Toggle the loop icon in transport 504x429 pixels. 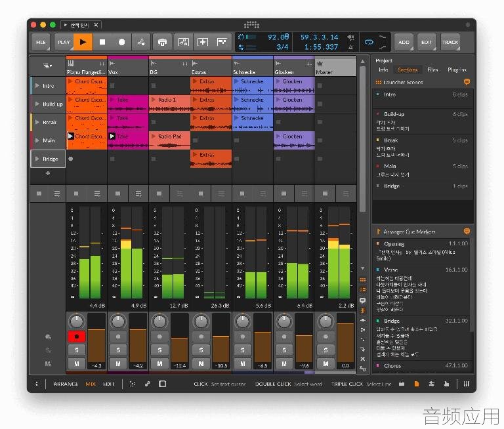(369, 42)
